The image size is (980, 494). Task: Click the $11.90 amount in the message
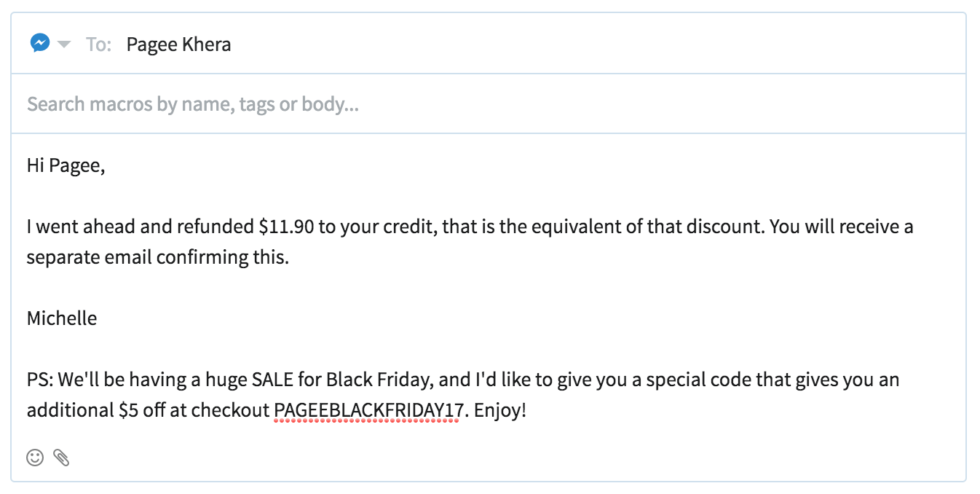[x=286, y=227]
